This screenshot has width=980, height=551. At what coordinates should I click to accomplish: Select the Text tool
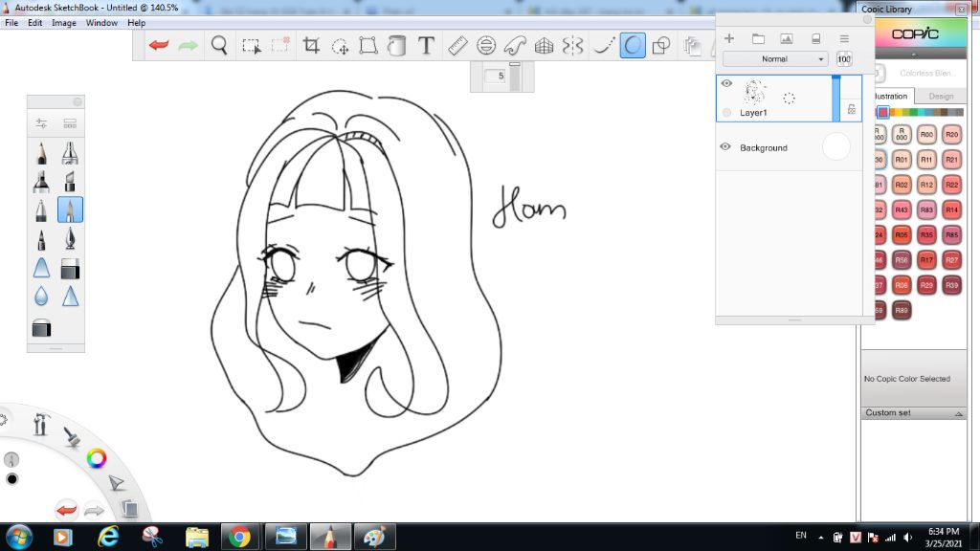coord(426,45)
